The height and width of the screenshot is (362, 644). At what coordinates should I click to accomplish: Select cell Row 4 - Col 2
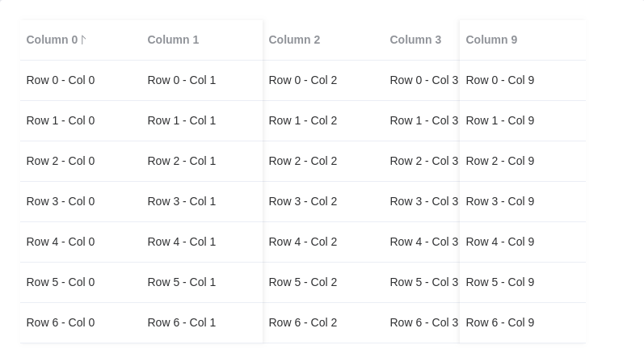pos(303,242)
